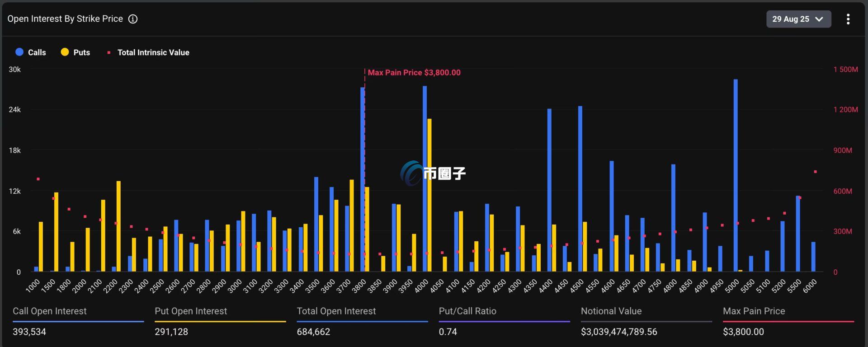Click the yellow Puts legend circle
The height and width of the screenshot is (347, 868).
pyautogui.click(x=65, y=52)
